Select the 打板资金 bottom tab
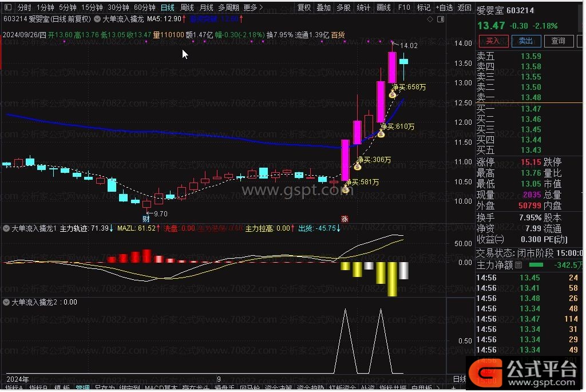The width and height of the screenshot is (586, 392). pos(342,388)
